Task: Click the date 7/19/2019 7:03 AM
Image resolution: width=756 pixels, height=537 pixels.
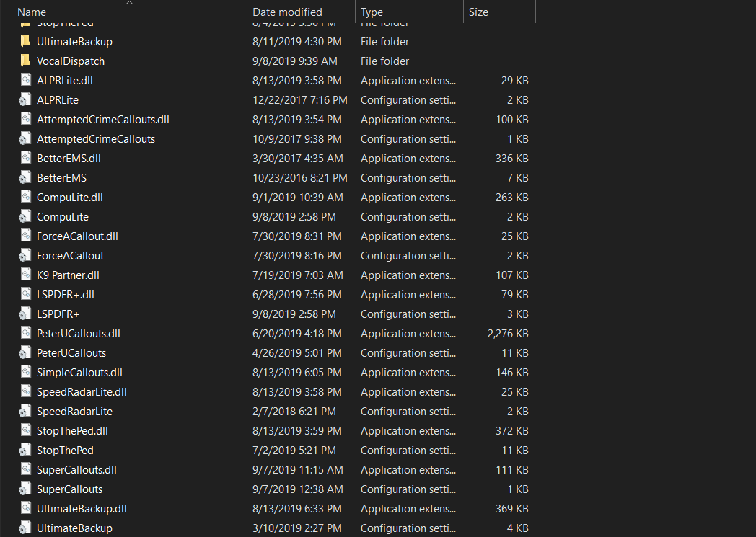Action: point(297,275)
